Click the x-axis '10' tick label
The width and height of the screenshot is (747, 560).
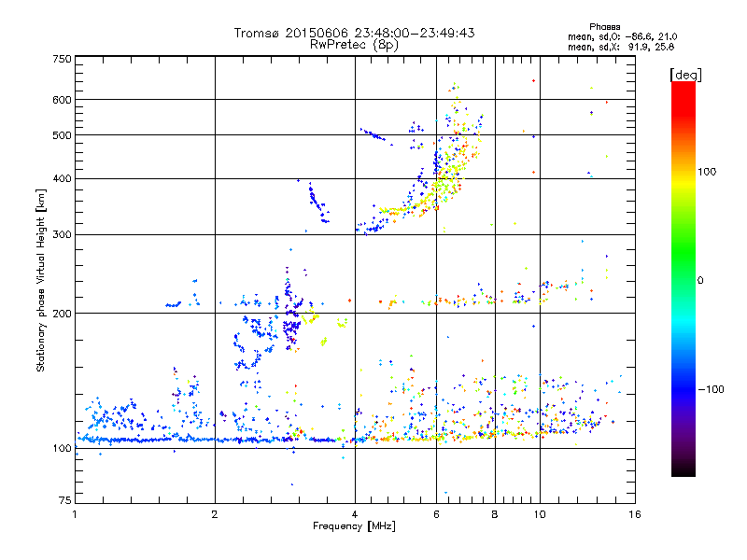tap(540, 514)
